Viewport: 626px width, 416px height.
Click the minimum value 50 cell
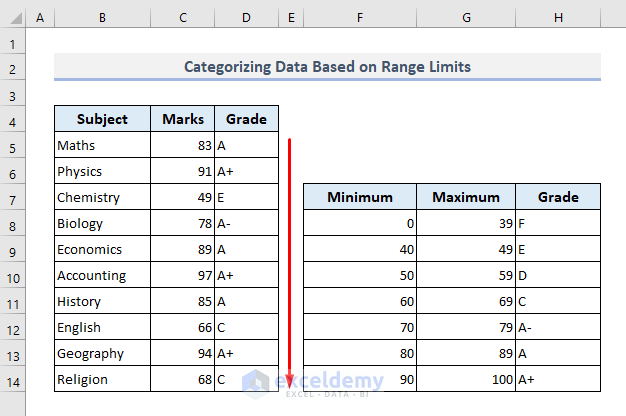tap(360, 275)
